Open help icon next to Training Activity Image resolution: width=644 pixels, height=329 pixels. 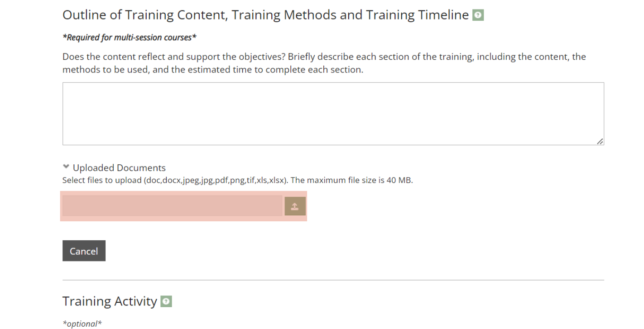pyautogui.click(x=167, y=301)
